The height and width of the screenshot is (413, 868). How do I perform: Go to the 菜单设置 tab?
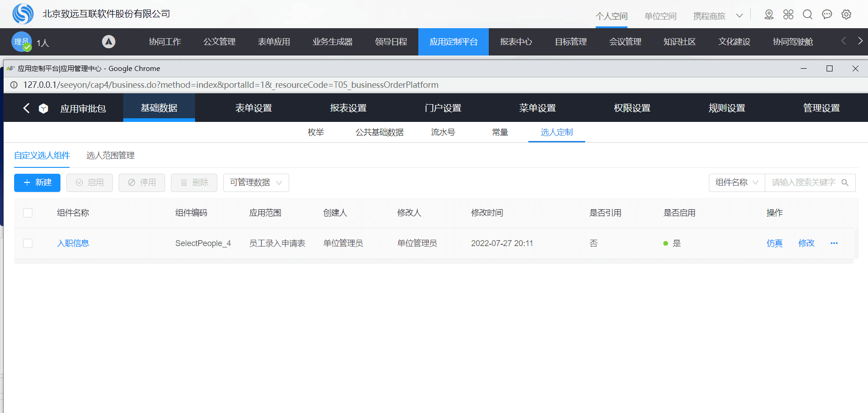click(537, 108)
